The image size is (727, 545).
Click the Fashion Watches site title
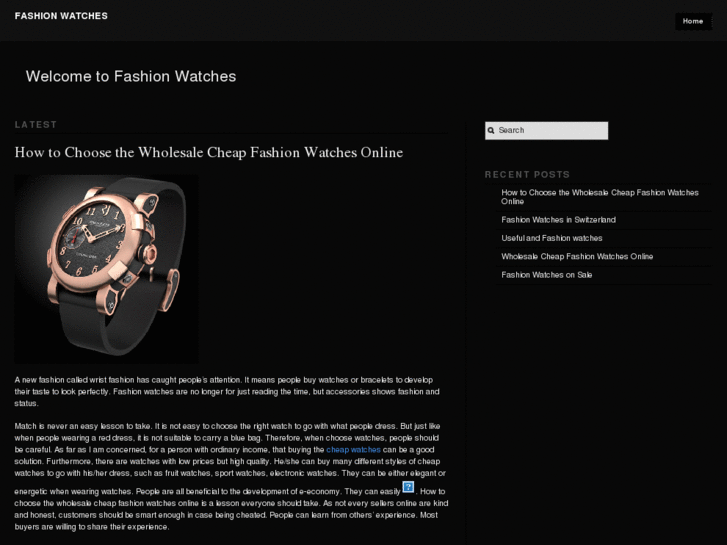click(61, 16)
